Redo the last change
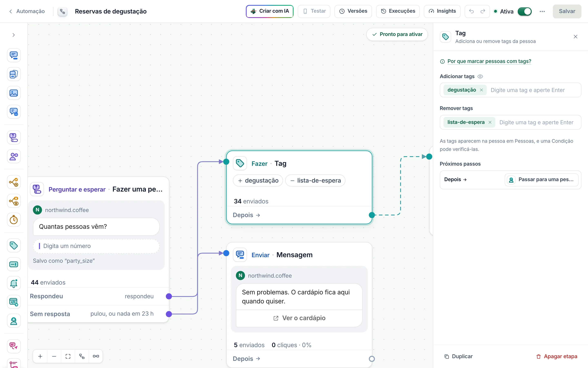This screenshot has height=368, width=588. tap(483, 11)
